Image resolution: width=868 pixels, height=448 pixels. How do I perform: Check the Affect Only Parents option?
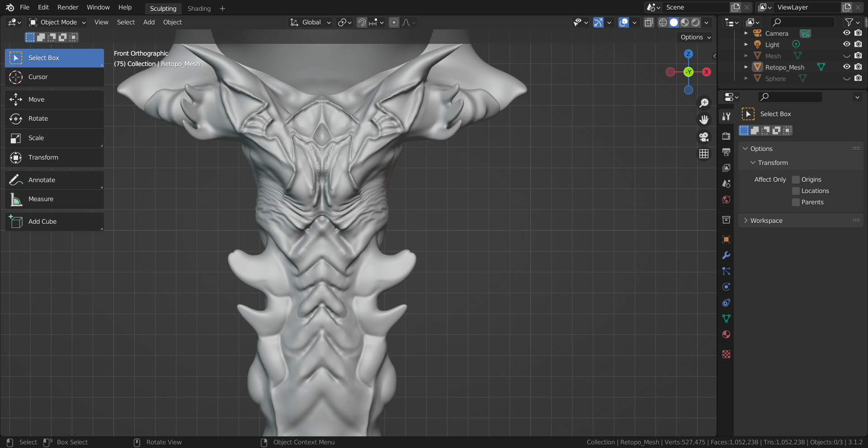pyautogui.click(x=796, y=203)
